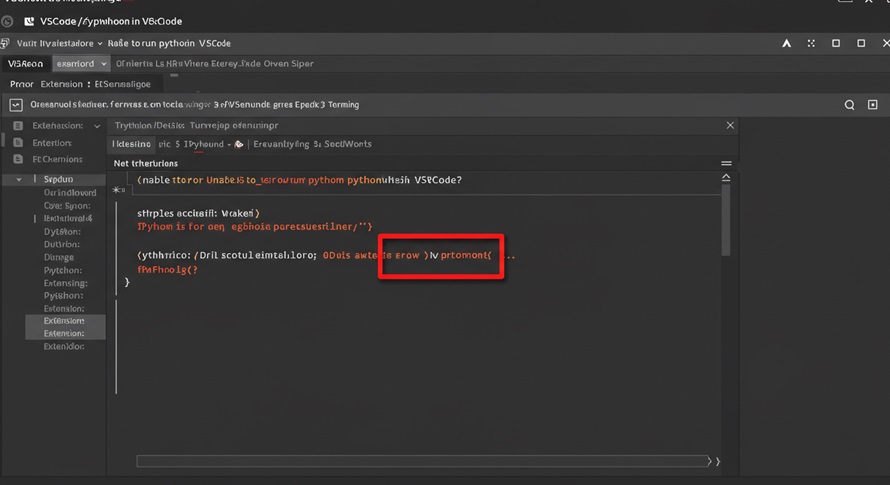Open search with the magnifier icon
Viewport: 890px width, 485px height.
click(x=849, y=105)
